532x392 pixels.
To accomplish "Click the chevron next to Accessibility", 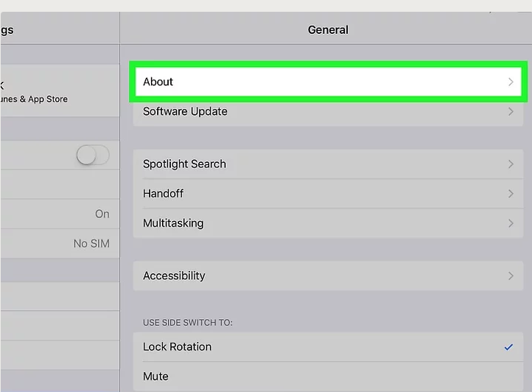I will pyautogui.click(x=511, y=276).
